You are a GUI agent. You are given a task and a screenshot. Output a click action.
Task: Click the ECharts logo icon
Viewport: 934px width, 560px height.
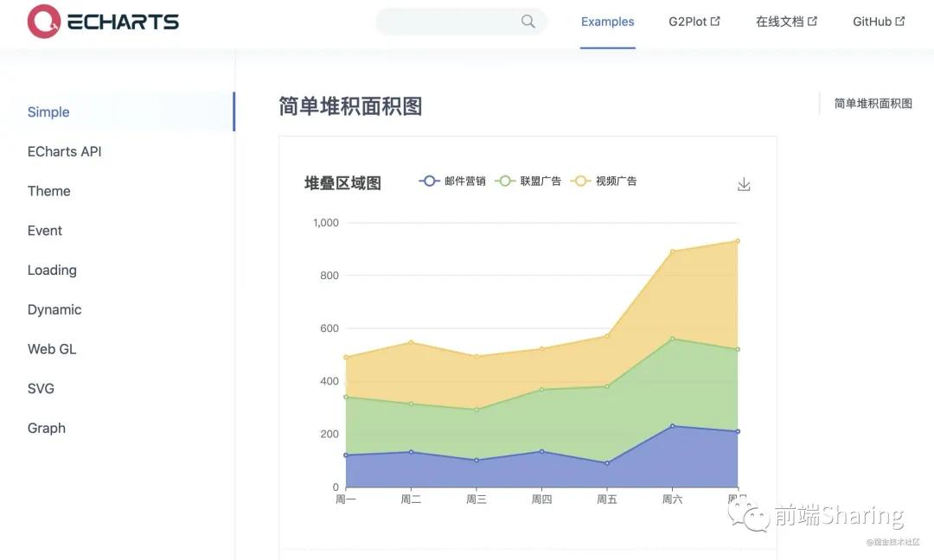point(44,22)
